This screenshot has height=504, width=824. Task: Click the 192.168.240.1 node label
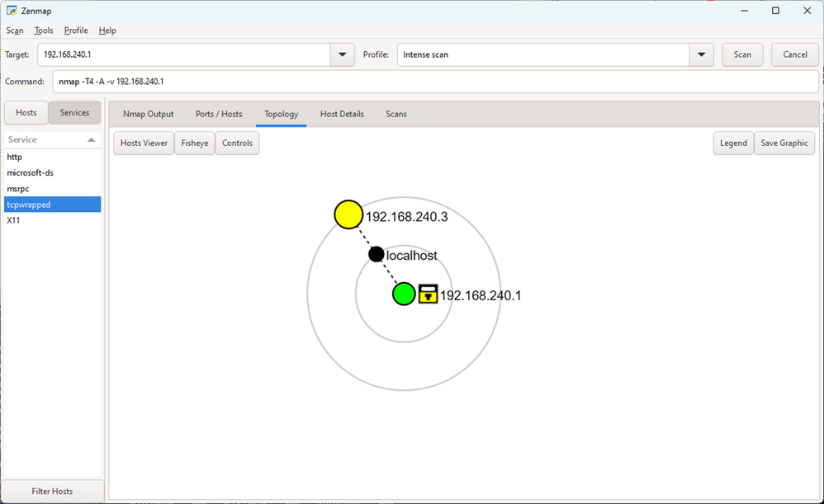[481, 295]
